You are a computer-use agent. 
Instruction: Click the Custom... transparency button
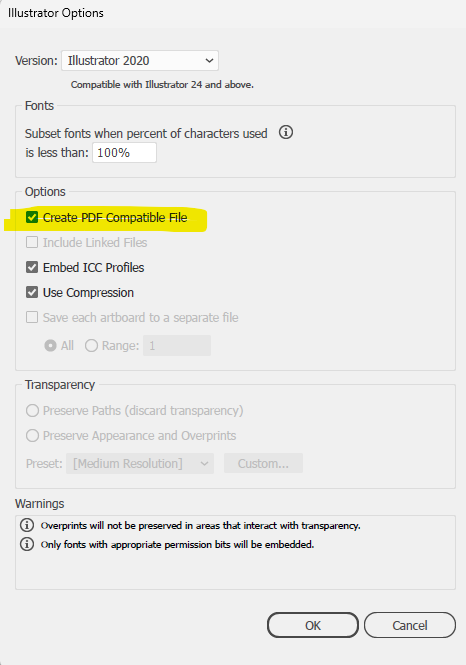coord(263,463)
